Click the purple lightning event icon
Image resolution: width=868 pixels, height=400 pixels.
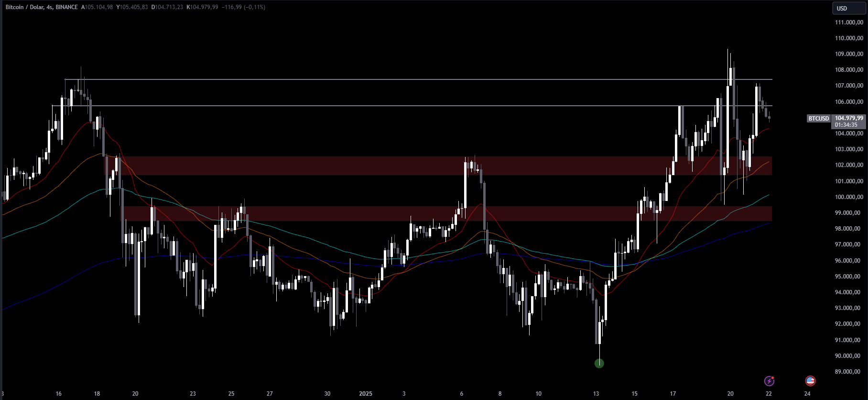click(769, 381)
